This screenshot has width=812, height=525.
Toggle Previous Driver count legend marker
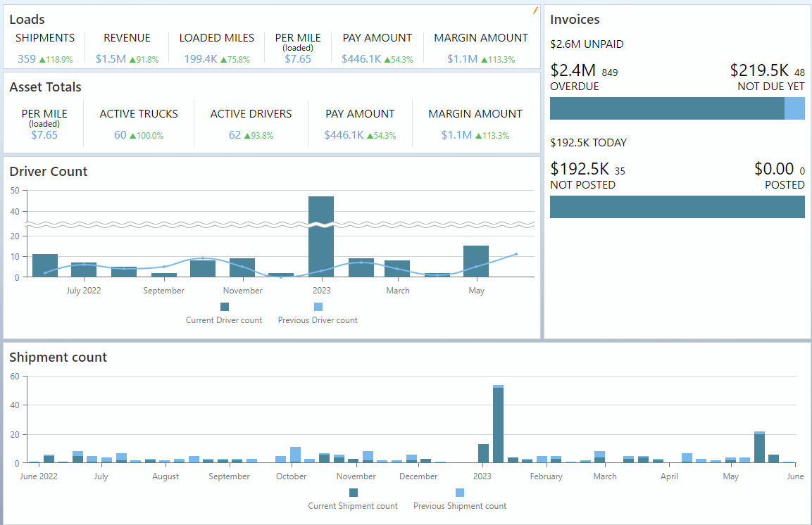click(x=318, y=307)
